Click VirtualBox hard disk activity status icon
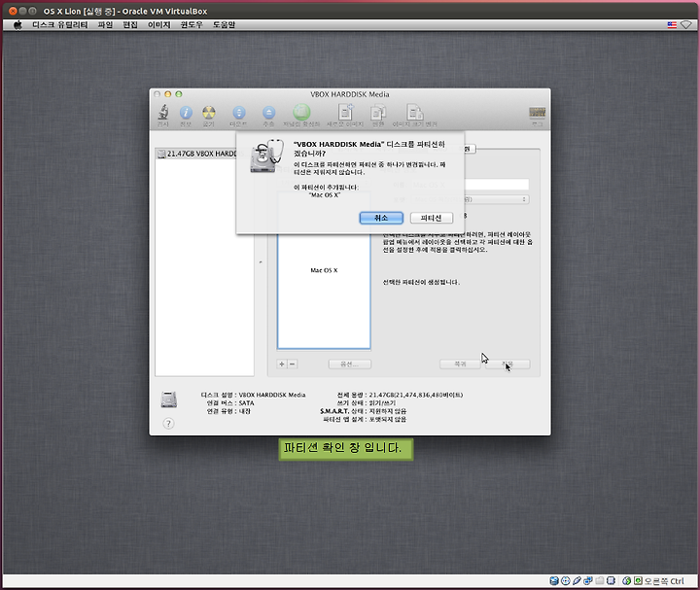 click(x=554, y=580)
